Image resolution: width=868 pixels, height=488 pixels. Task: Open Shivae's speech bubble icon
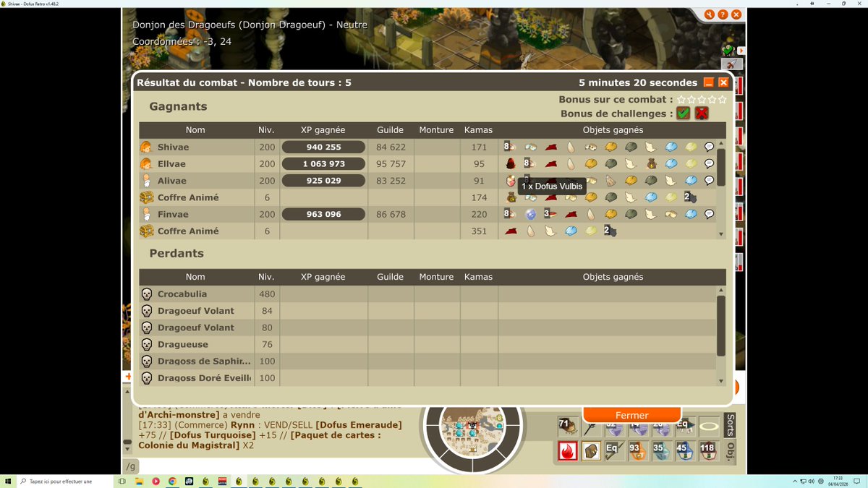click(709, 147)
